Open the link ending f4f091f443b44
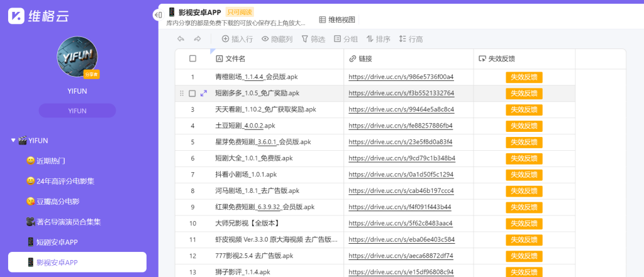The width and height of the screenshot is (644, 277). [x=399, y=207]
